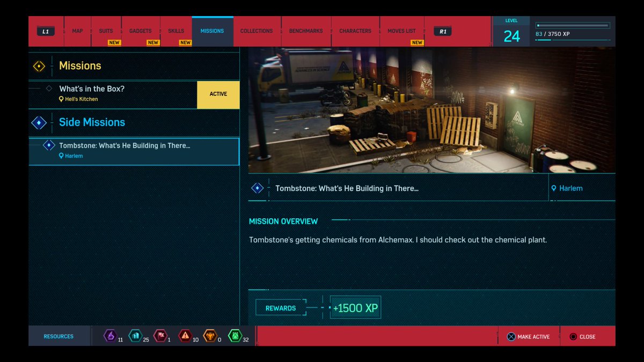Click the detail title Tombstone: What's He Building
The image size is (644, 362).
tap(347, 188)
